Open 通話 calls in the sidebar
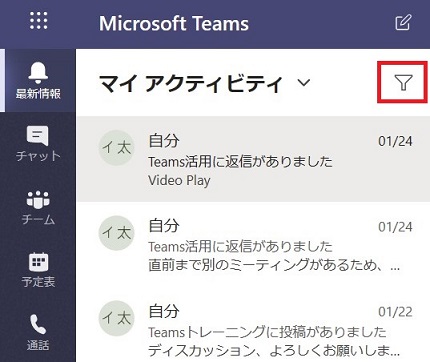 [38, 332]
